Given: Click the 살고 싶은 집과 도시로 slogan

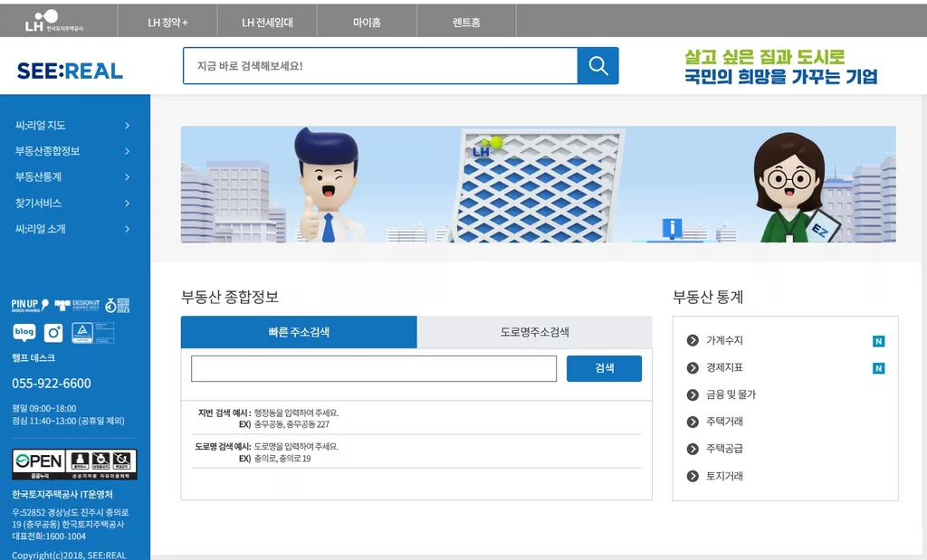Looking at the screenshot, I should [x=764, y=57].
